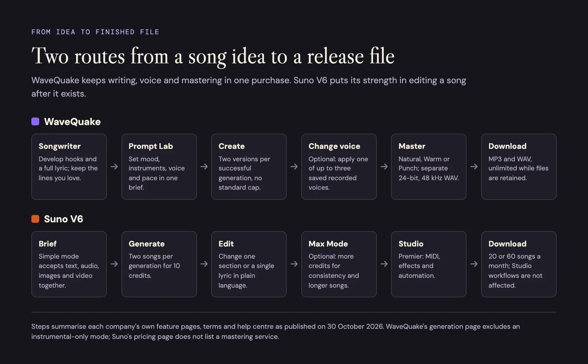The width and height of the screenshot is (588, 364).
Task: Click the WaveQuake Download card (MP3 and WAV)
Action: 519,167
